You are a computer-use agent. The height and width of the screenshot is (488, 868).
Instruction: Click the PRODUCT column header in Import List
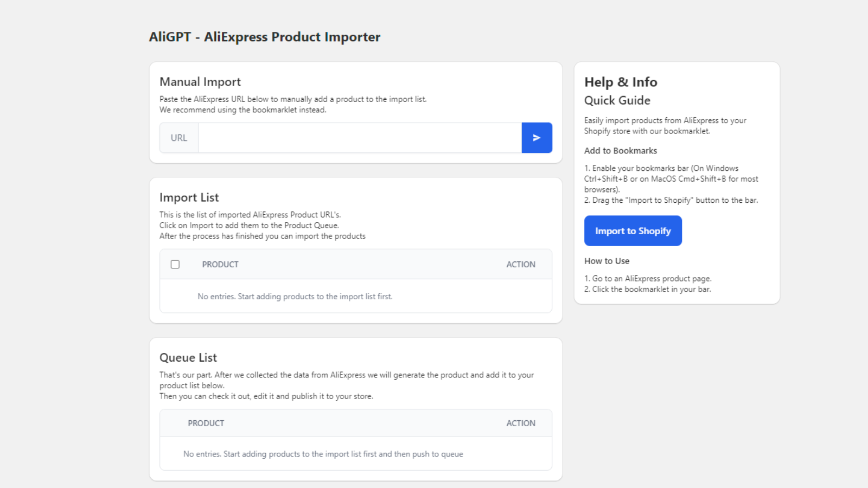[x=220, y=265]
